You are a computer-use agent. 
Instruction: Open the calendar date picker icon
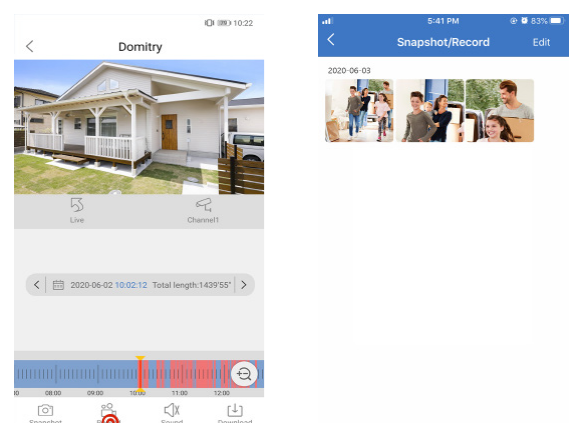pyautogui.click(x=58, y=285)
